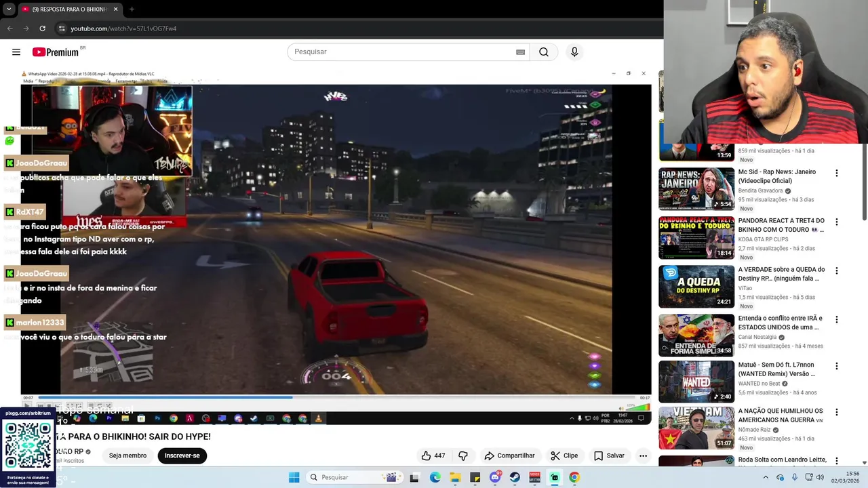Start voice search with microphone icon
The image size is (868, 488).
coord(574,52)
